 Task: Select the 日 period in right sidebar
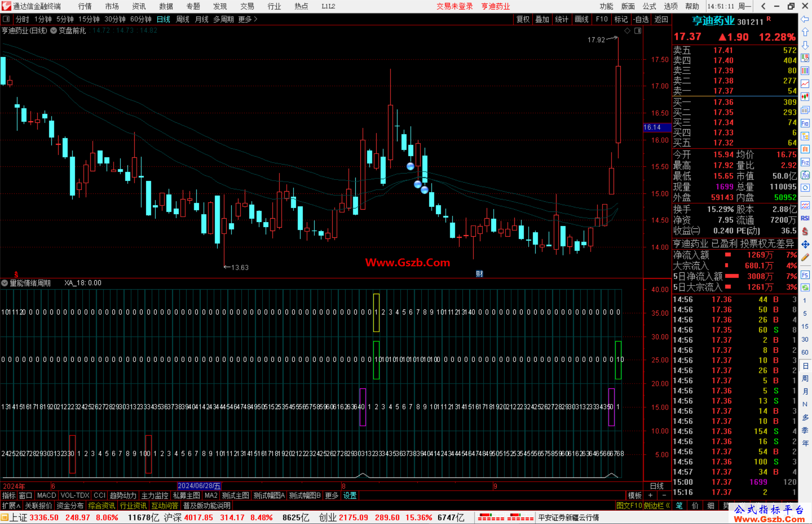tap(805, 366)
